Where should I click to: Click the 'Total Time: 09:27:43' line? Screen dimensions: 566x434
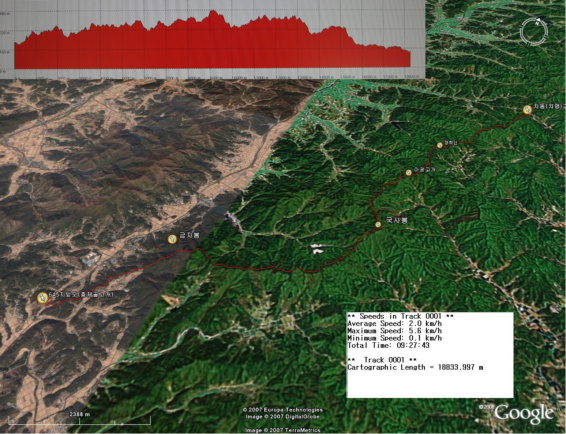(x=388, y=345)
